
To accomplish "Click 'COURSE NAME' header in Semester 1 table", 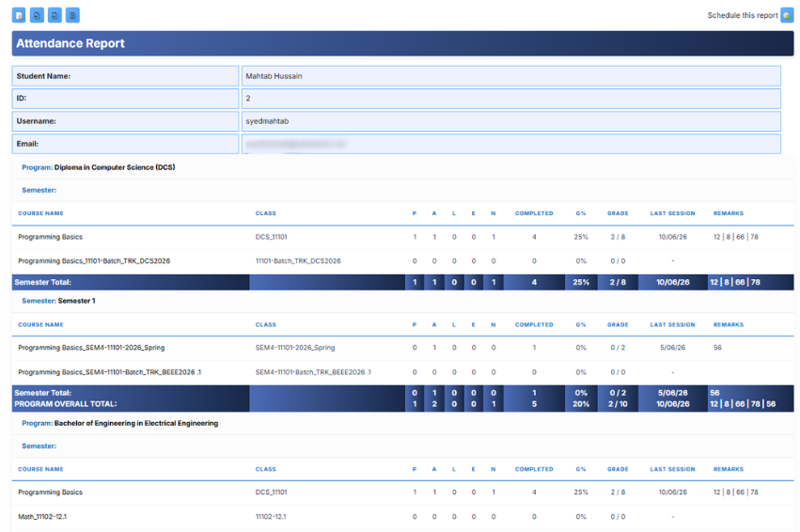I will click(x=40, y=324).
